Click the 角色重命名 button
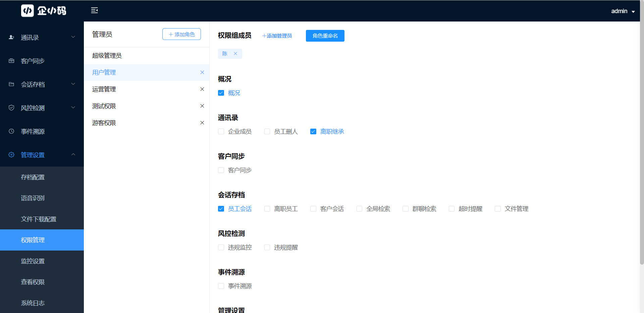The height and width of the screenshot is (313, 644). pyautogui.click(x=325, y=36)
